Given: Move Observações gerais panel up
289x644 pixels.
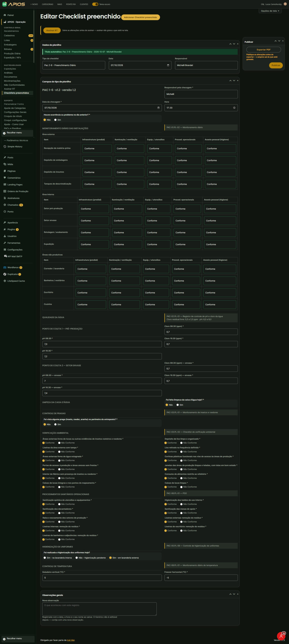Looking at the screenshot, I should click(x=230, y=594).
